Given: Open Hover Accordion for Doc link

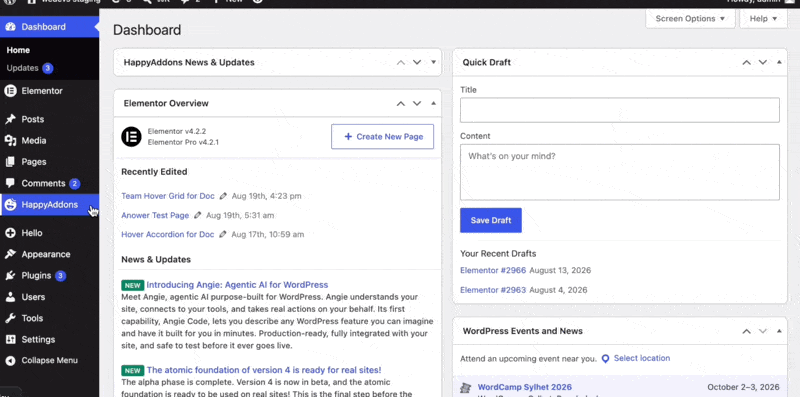Looking at the screenshot, I should coord(168,235).
